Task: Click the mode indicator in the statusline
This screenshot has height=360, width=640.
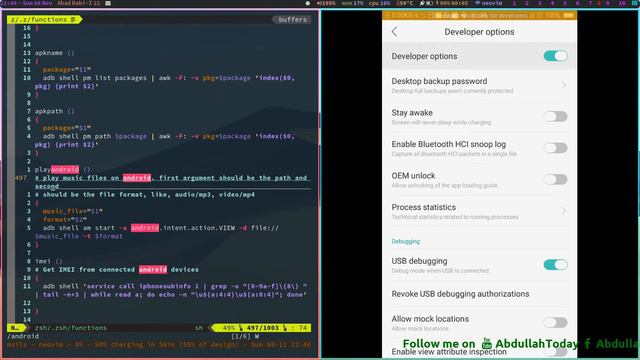Action: [x=16, y=328]
